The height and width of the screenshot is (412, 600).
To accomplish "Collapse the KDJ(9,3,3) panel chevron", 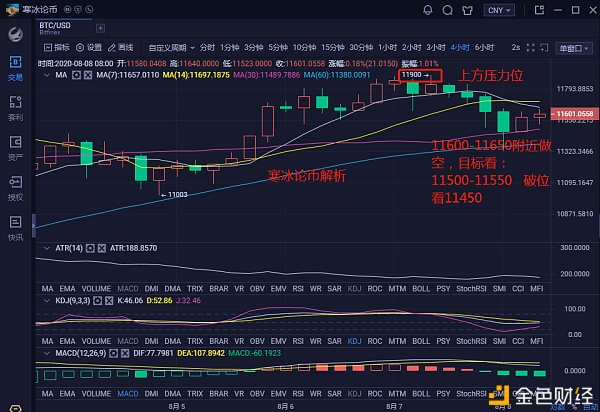I will click(x=46, y=301).
